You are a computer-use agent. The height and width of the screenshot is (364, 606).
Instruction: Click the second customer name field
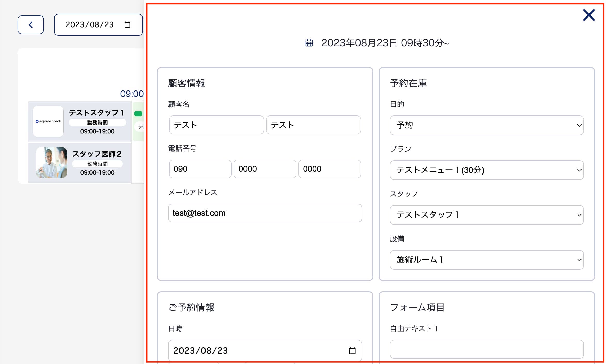point(313,125)
